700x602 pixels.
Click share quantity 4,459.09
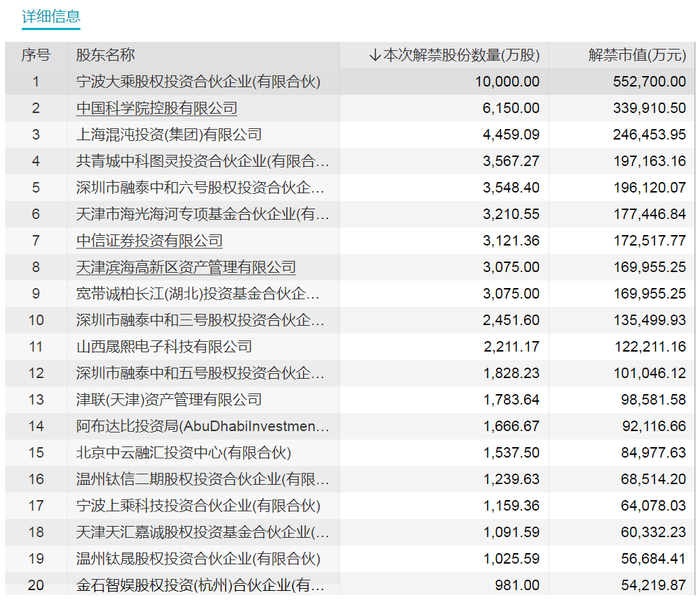tap(511, 134)
